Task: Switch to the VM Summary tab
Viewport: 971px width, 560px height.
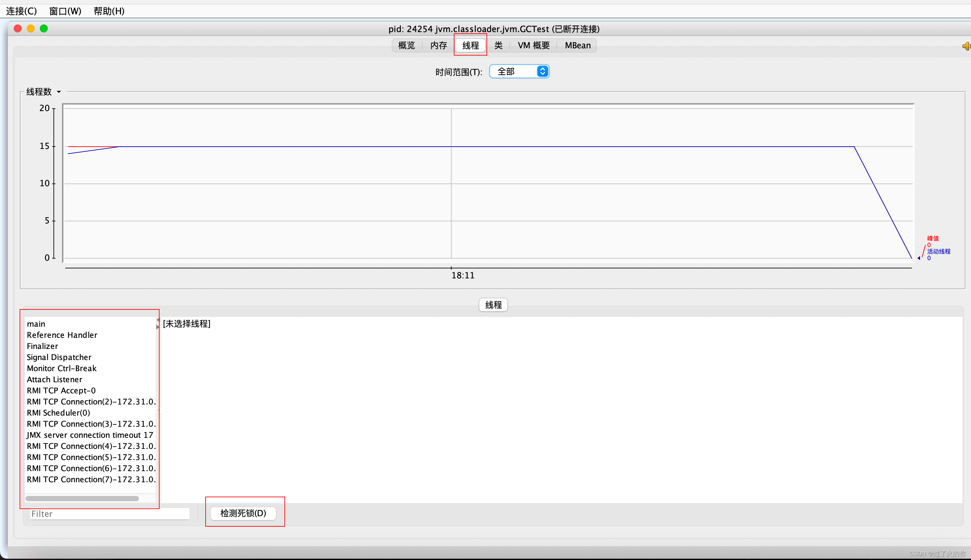Action: 534,45
